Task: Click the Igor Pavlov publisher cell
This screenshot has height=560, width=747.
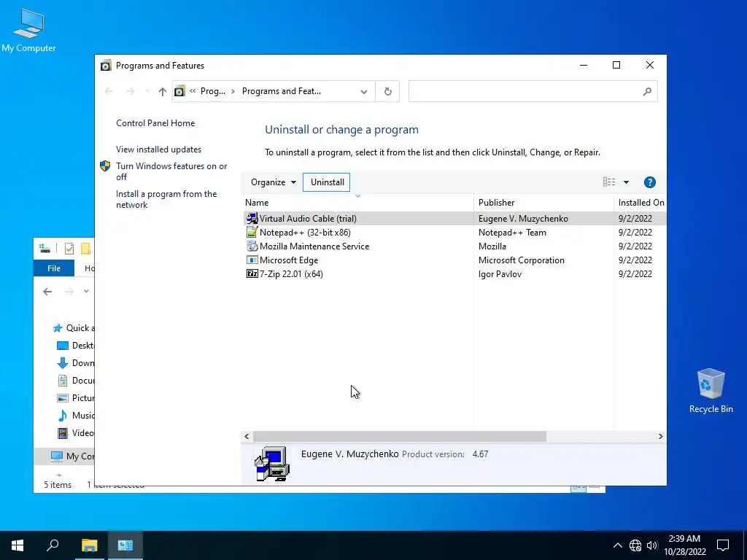Action: [x=500, y=274]
